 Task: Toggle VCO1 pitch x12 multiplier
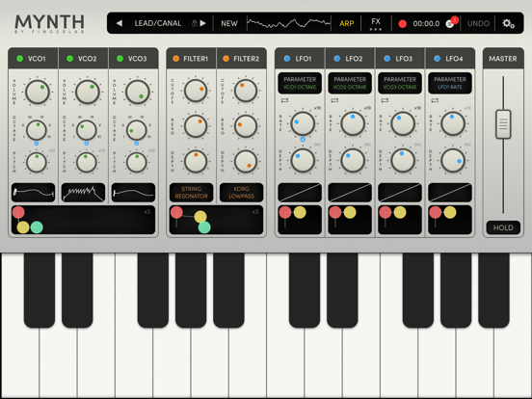(52, 150)
